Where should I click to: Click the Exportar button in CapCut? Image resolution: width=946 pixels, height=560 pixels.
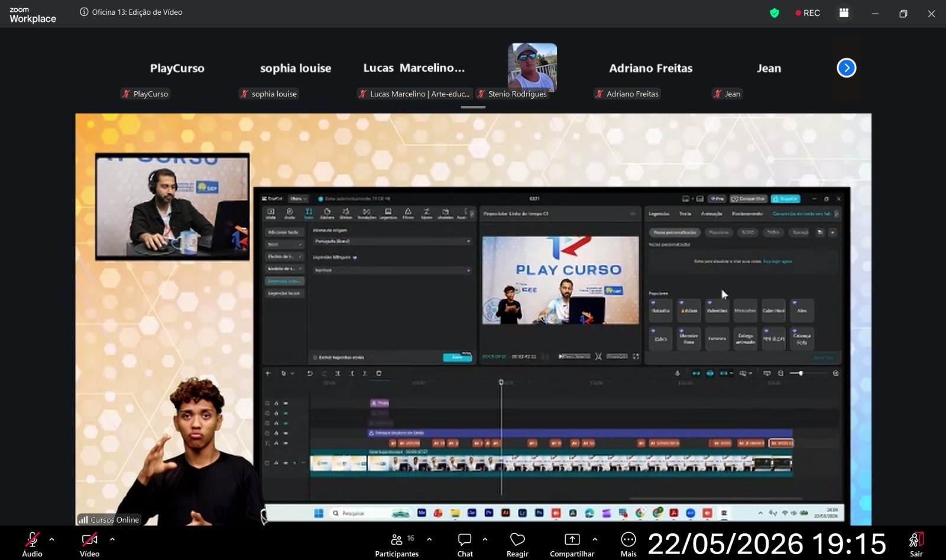(x=786, y=199)
